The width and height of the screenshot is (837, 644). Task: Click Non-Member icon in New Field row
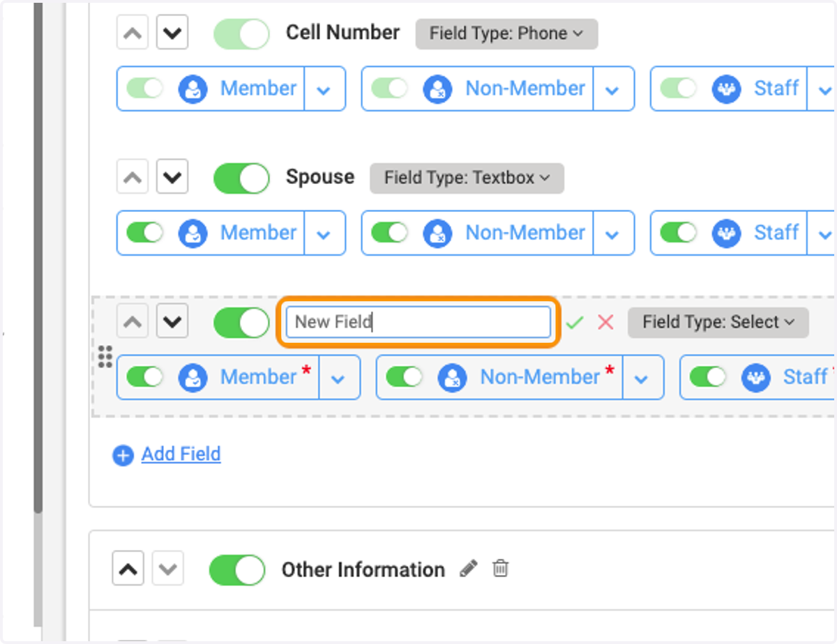452,378
